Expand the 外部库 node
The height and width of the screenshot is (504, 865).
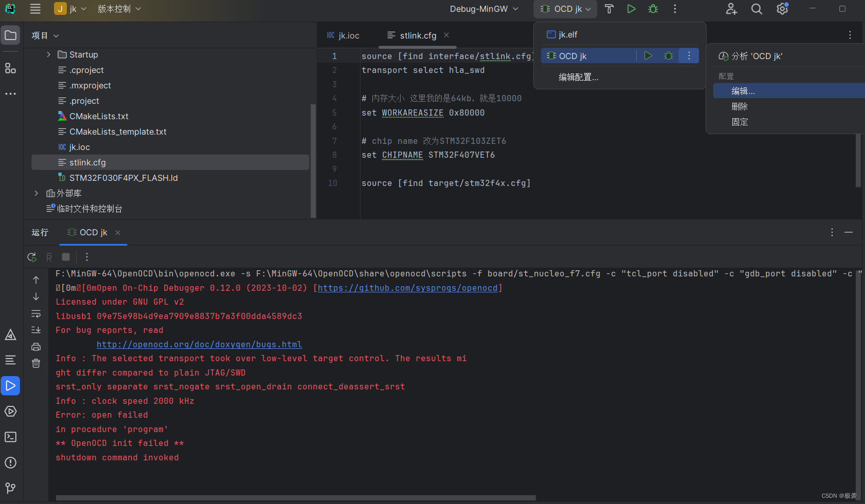(36, 193)
